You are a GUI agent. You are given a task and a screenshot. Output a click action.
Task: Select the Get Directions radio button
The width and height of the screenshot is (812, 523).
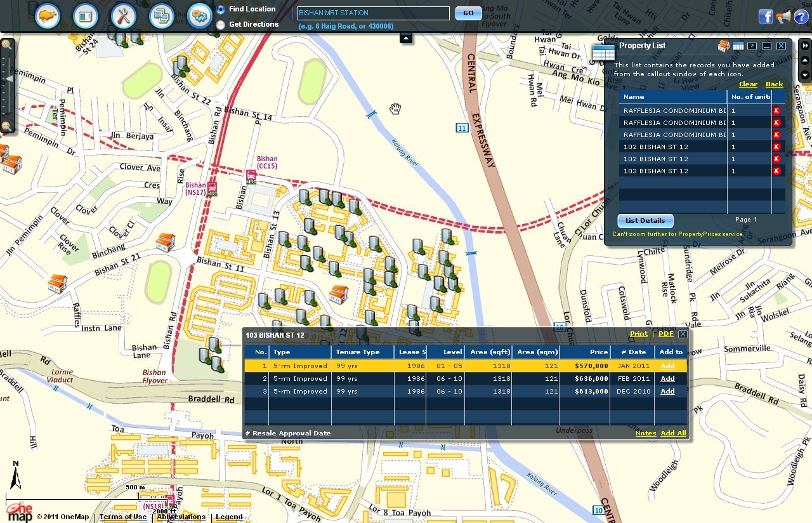220,25
